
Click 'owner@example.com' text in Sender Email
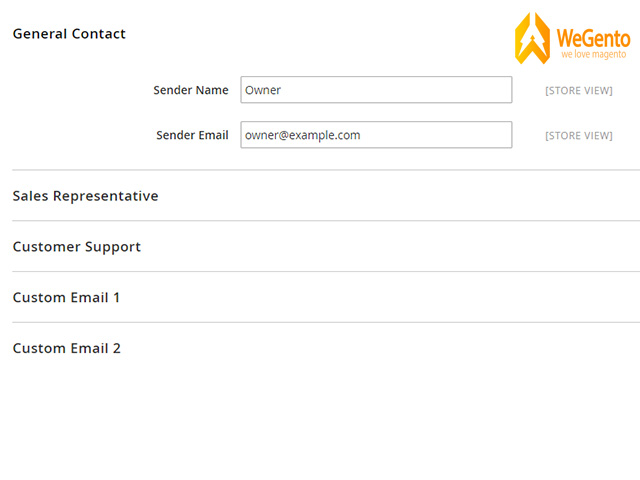302,135
